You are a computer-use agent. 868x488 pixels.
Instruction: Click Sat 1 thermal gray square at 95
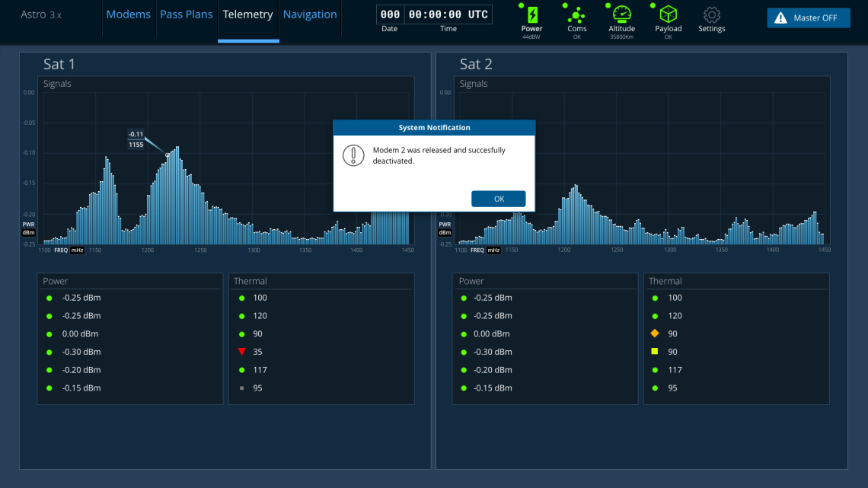242,388
